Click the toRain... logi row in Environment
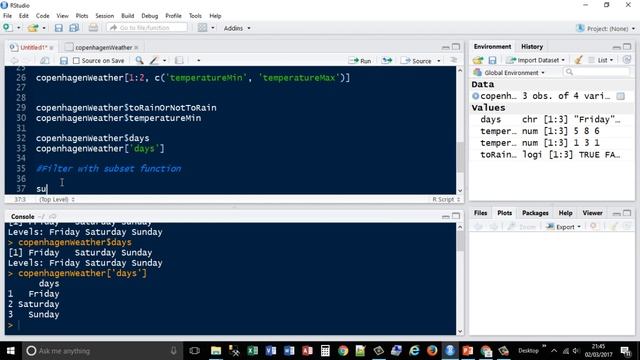Viewport: 640px width, 360px height. (x=551, y=155)
